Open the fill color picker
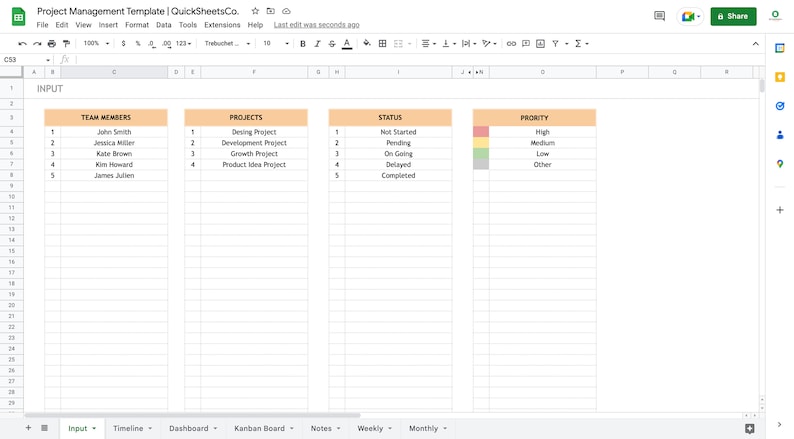 click(x=367, y=44)
